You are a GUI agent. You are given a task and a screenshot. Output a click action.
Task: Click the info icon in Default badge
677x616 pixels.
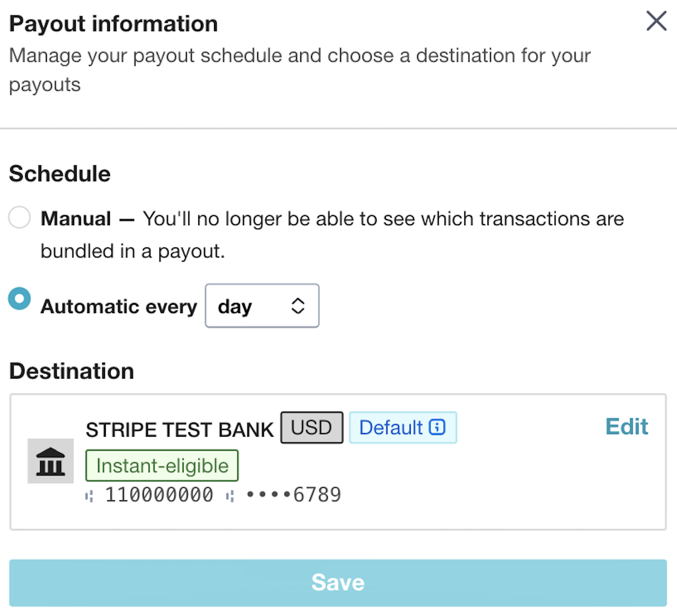point(437,427)
